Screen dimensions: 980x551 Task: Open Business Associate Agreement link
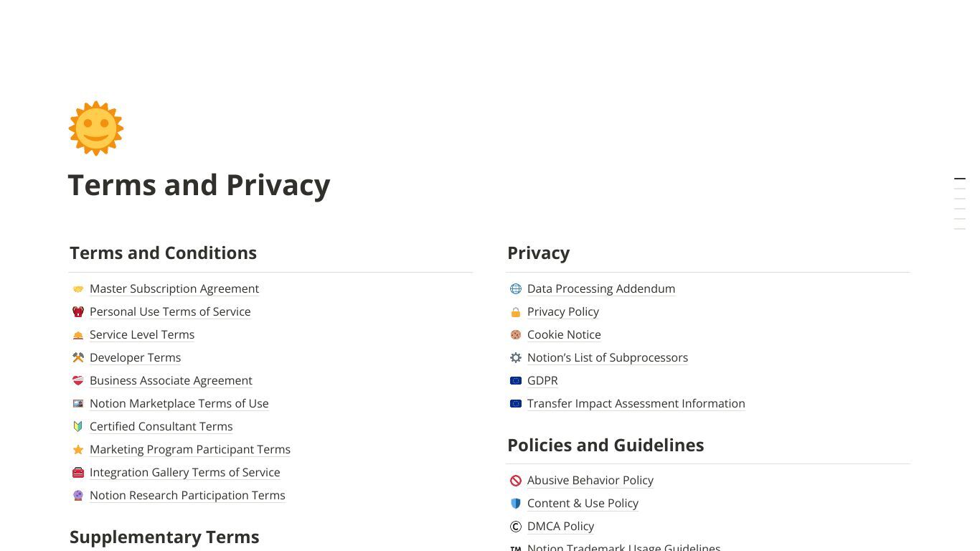(x=171, y=380)
